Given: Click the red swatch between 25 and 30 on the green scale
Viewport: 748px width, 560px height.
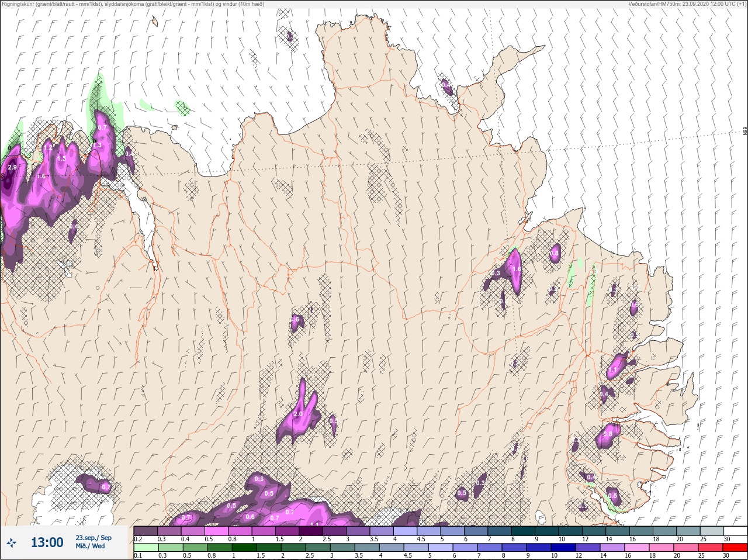Looking at the screenshot, I should pyautogui.click(x=735, y=548).
